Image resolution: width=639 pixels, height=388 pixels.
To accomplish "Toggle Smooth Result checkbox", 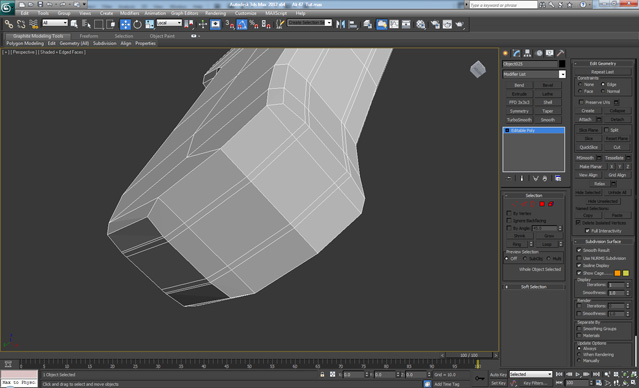I will click(x=579, y=250).
